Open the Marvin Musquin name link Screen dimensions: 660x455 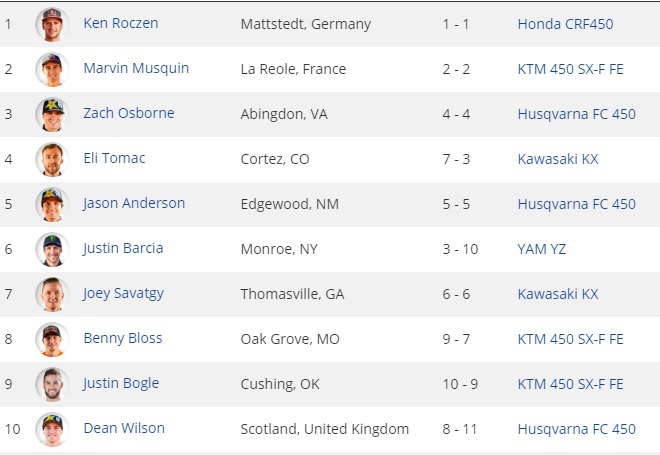click(x=136, y=68)
